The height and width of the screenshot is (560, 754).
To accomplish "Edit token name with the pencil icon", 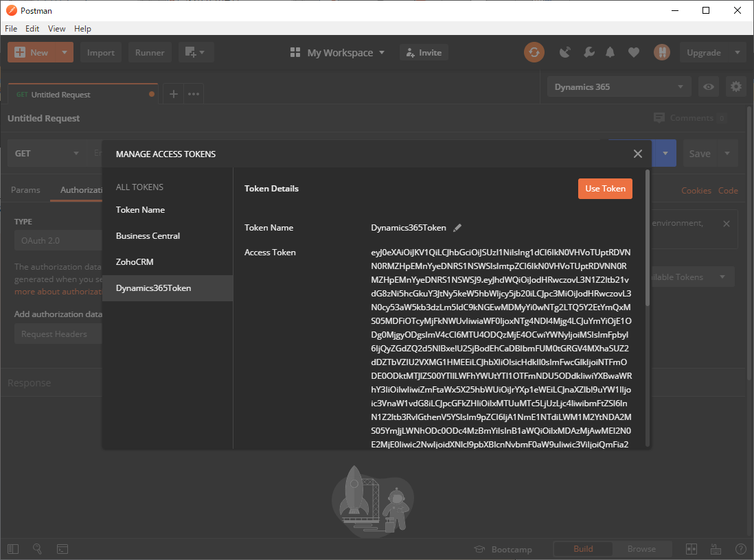I will 457,228.
